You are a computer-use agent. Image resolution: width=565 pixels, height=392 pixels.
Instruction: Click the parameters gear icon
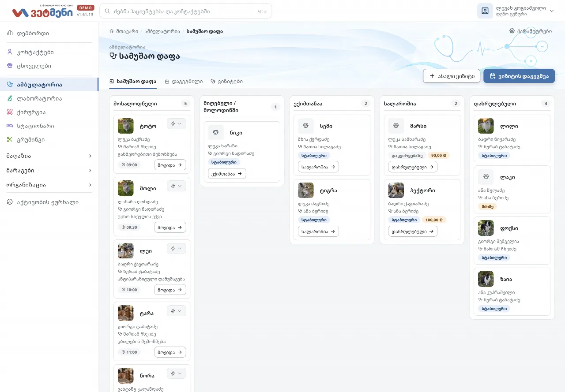click(512, 31)
